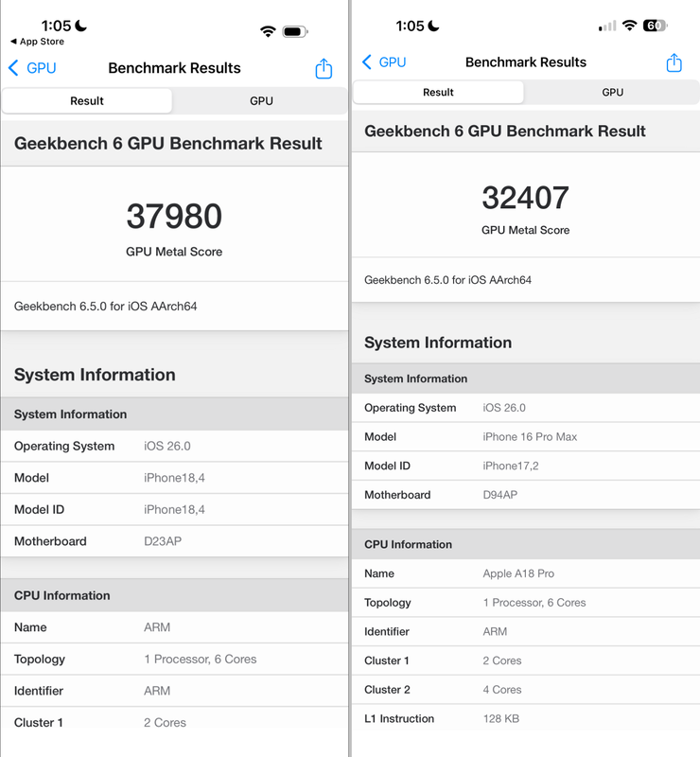
Task: Select Model ID row value iPhone18,4
Action: 174,510
